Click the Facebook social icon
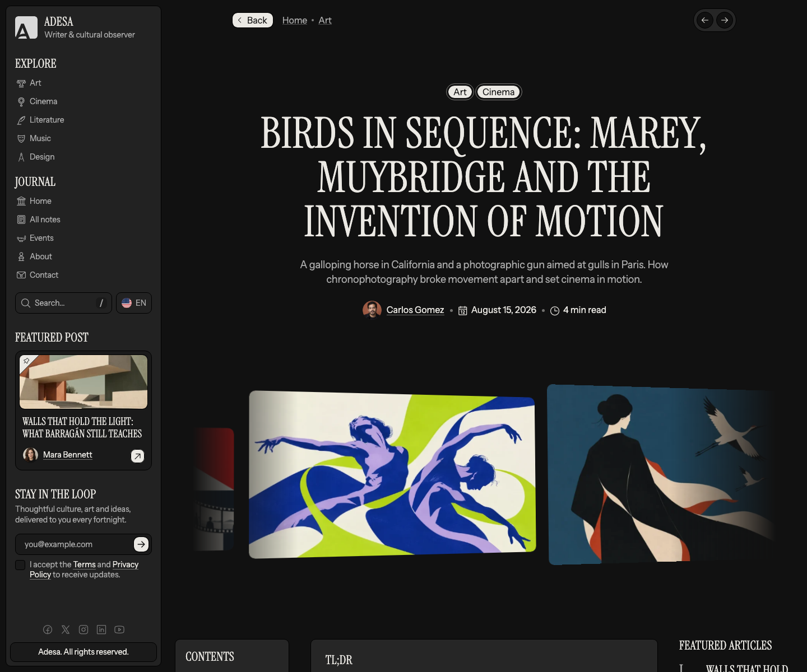This screenshot has width=807, height=672. pyautogui.click(x=48, y=629)
